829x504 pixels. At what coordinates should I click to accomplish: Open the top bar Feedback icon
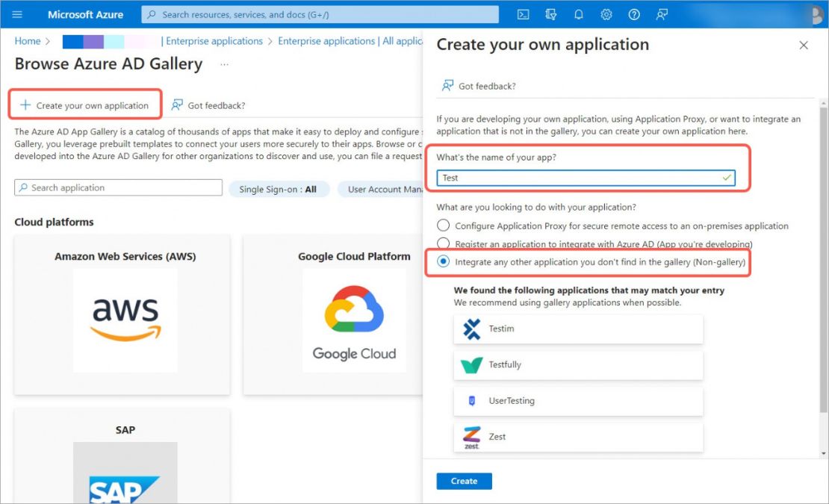point(662,14)
